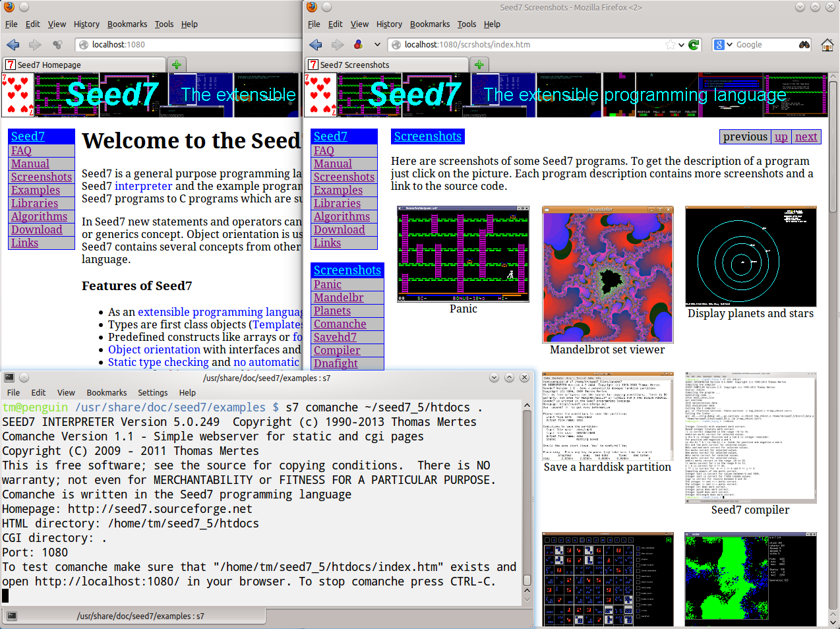
Task: Click the colorful three-ball icon in Screenshots window toolbar
Action: 359,45
